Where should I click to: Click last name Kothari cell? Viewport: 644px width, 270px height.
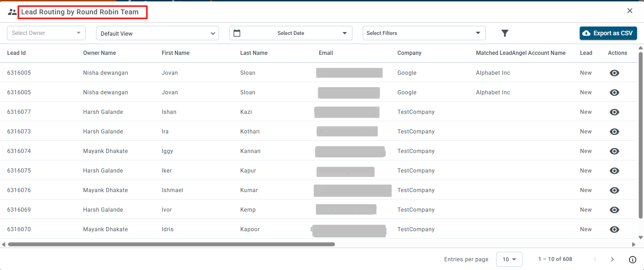(250, 132)
